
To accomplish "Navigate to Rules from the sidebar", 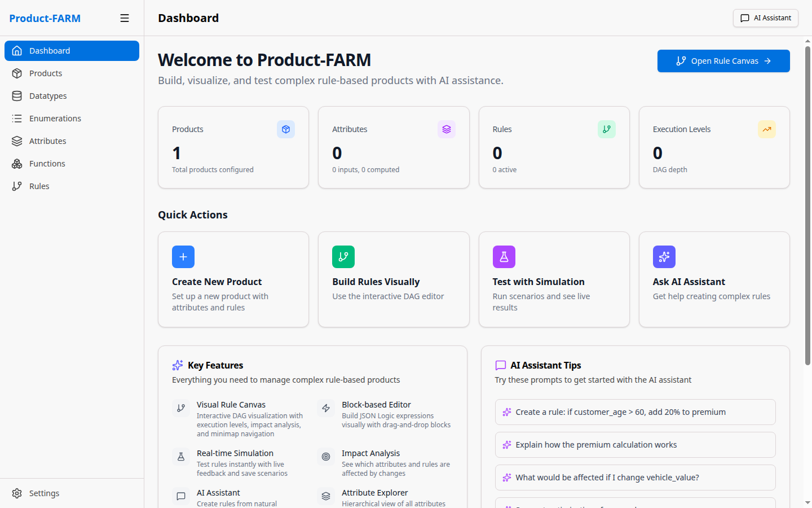I will tap(39, 186).
